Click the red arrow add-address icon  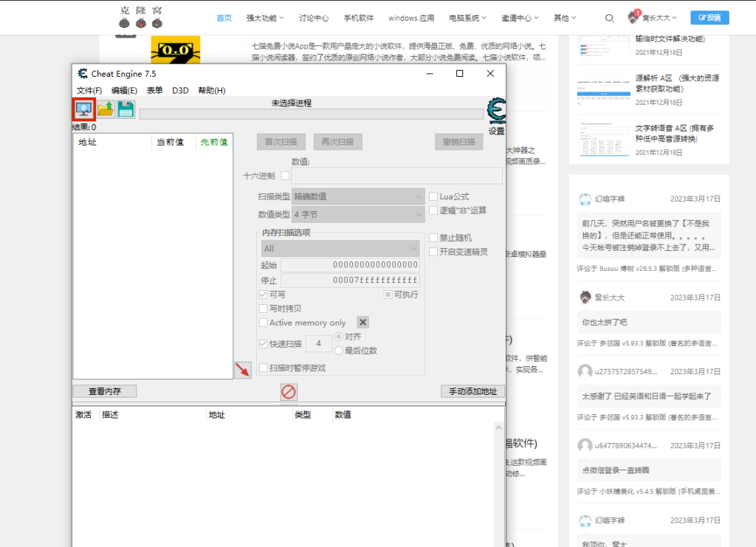(x=242, y=370)
